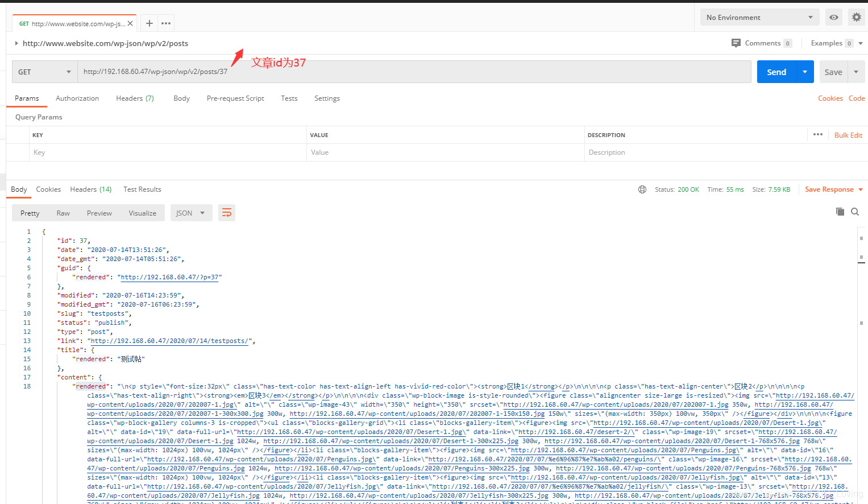This screenshot has width=868, height=504.
Task: Select Preview view mode
Action: (x=99, y=213)
